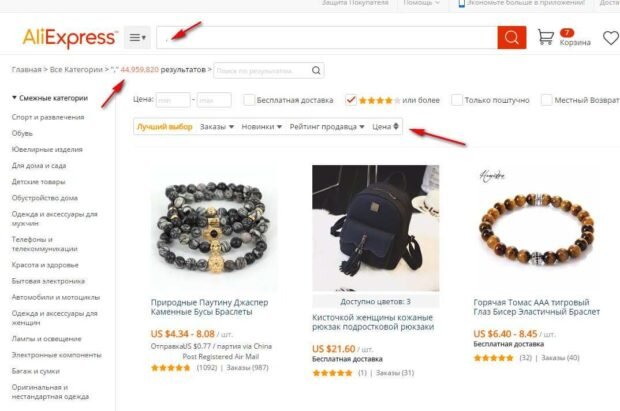This screenshot has height=411, width=620.
Task: Click the search-within-results magnifier icon
Action: (316, 70)
